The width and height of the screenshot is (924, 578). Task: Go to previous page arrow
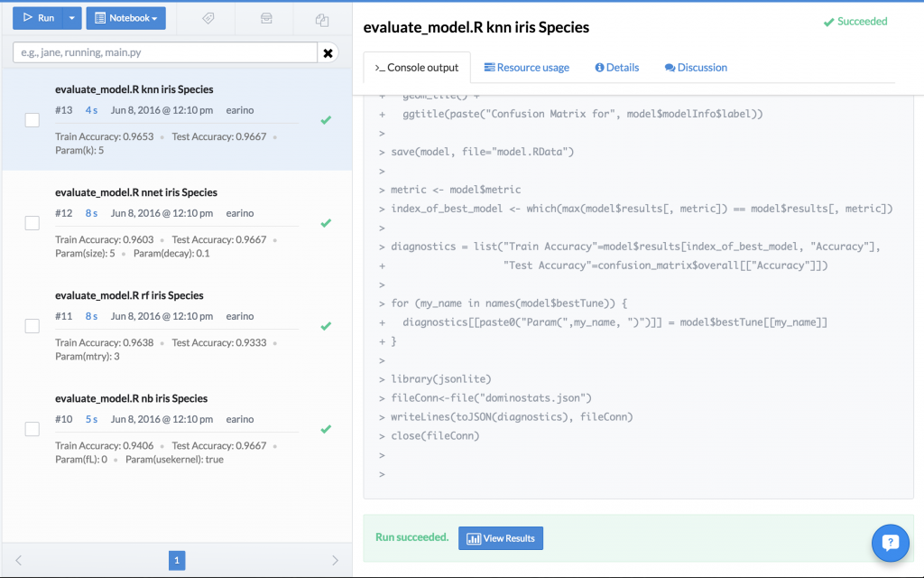click(x=19, y=561)
